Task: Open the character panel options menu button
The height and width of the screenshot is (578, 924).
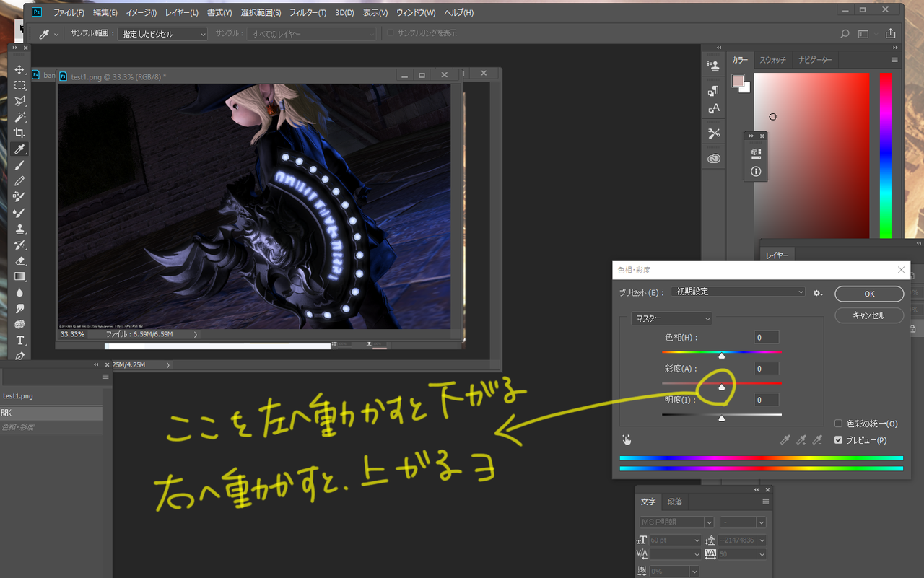Action: 766,502
